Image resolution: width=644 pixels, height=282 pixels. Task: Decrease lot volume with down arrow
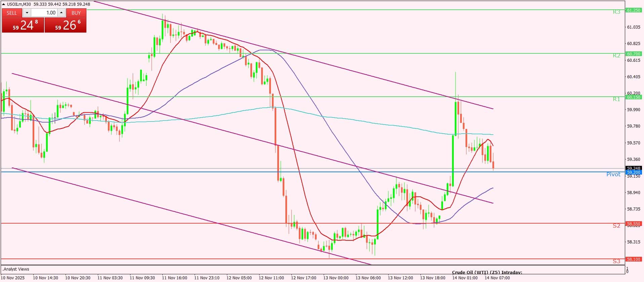click(x=27, y=13)
